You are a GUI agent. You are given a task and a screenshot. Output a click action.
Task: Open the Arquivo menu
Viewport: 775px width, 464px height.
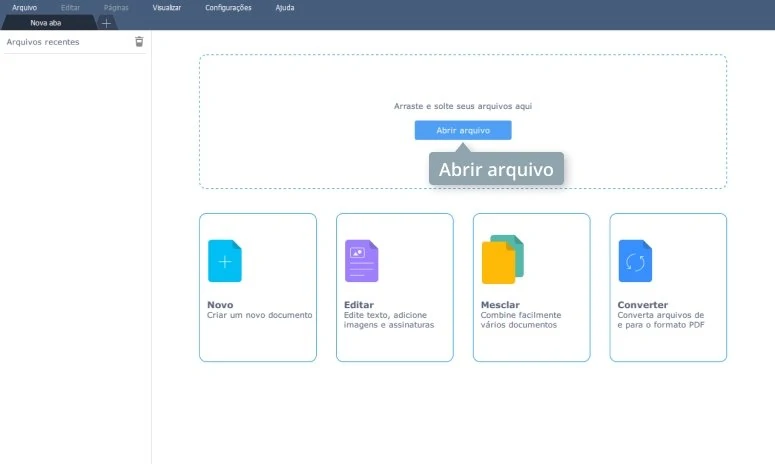24,7
